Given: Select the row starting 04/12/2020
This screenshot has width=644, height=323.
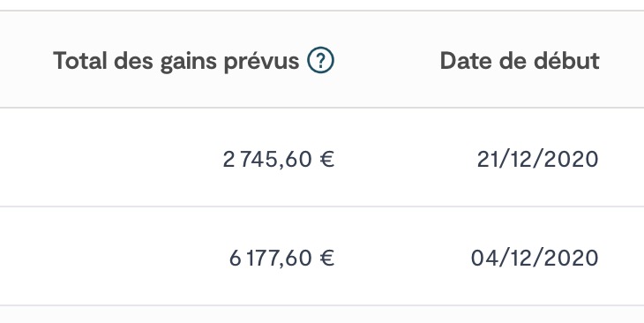Looking at the screenshot, I should click(322, 256).
